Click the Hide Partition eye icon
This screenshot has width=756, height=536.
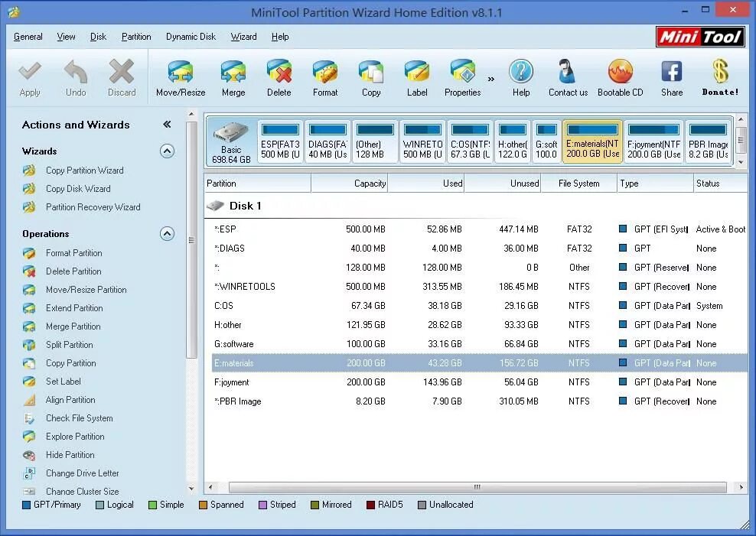point(29,455)
